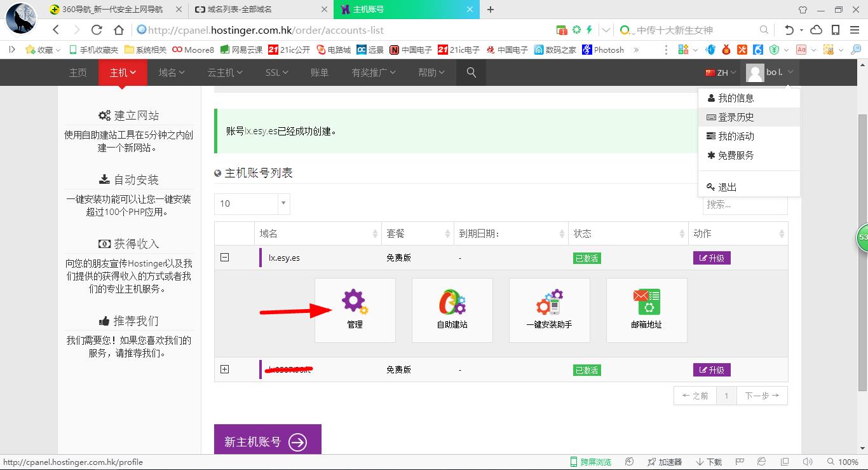The width and height of the screenshot is (868, 470).
Task: Launch the 一键安装助手 auto installer icon
Action: point(549,310)
